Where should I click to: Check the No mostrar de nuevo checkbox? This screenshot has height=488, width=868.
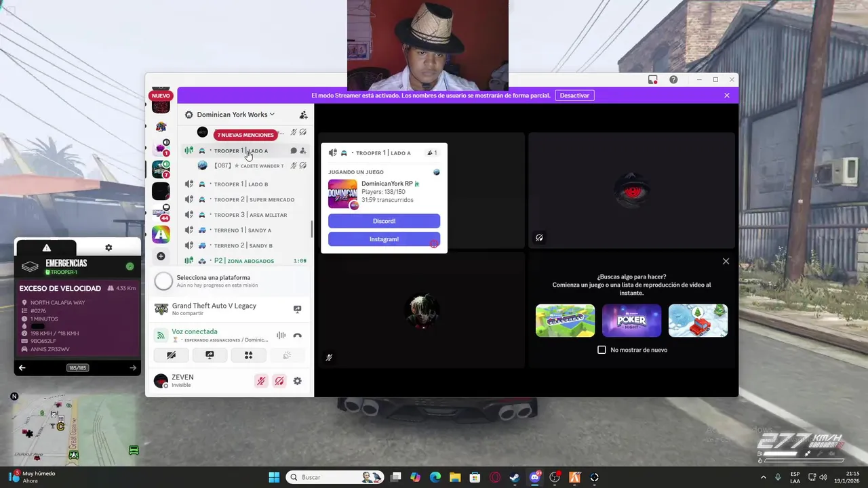(601, 350)
